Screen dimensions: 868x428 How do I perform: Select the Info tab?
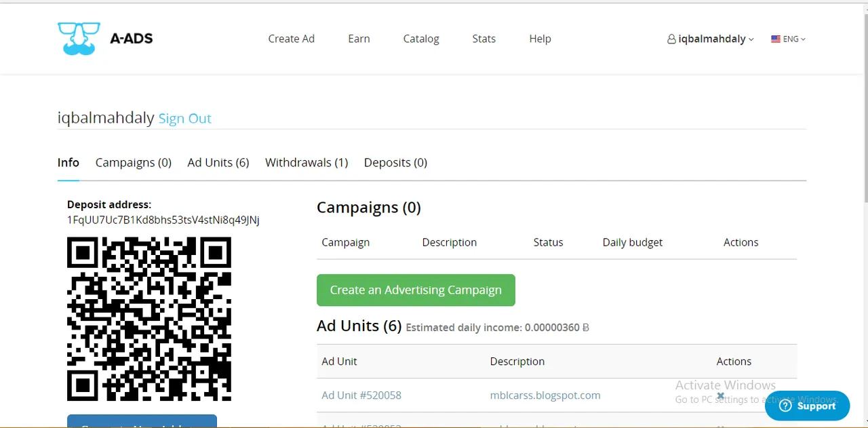click(x=68, y=163)
